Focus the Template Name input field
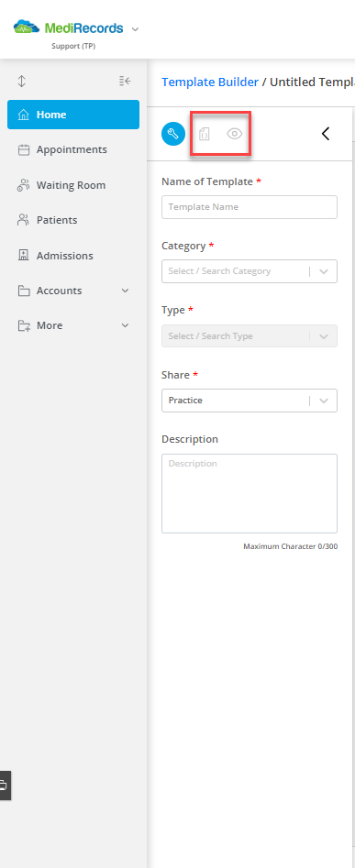Screen dimensions: 355x868 pyautogui.click(x=250, y=207)
